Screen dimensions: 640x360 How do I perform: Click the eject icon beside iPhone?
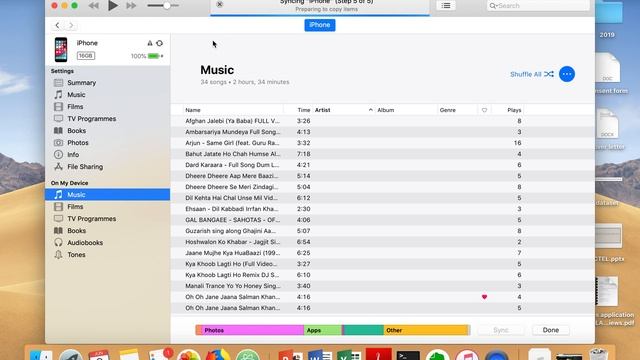click(x=150, y=43)
